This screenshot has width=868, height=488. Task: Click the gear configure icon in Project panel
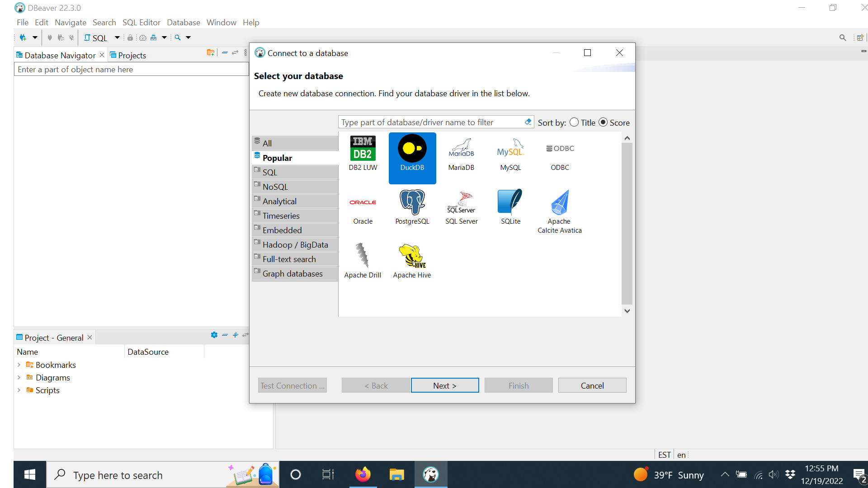[x=214, y=335]
